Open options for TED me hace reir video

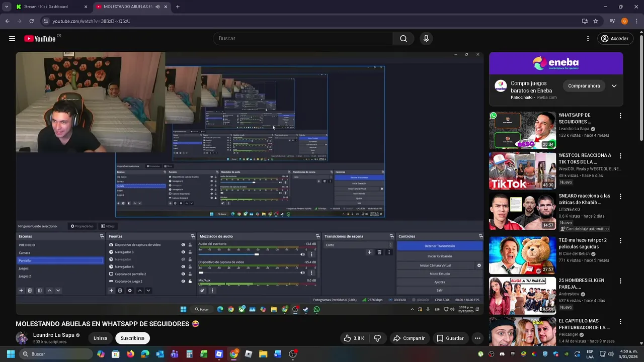620,241
